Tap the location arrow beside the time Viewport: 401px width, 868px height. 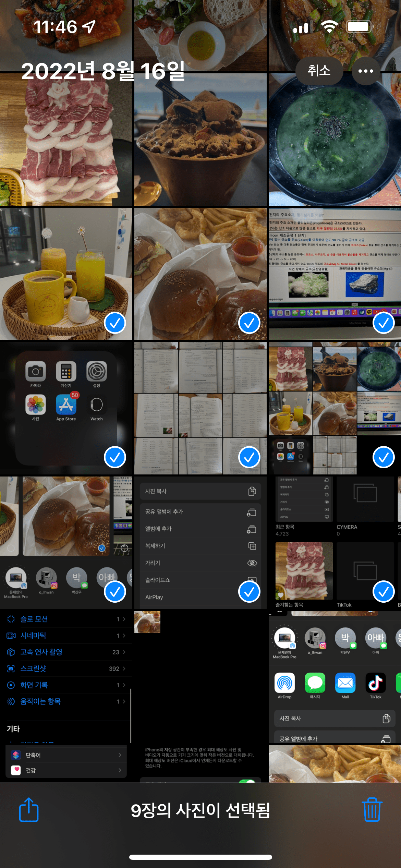[89, 27]
